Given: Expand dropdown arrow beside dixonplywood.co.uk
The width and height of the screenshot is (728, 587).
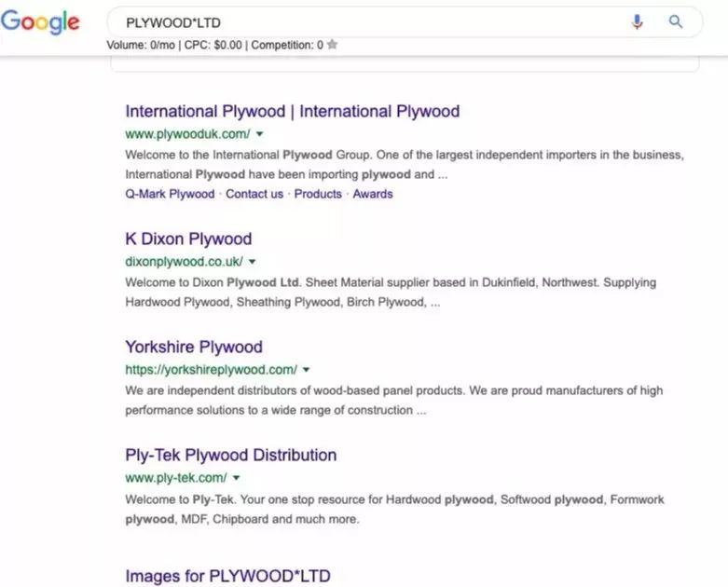Looking at the screenshot, I should coord(253,262).
